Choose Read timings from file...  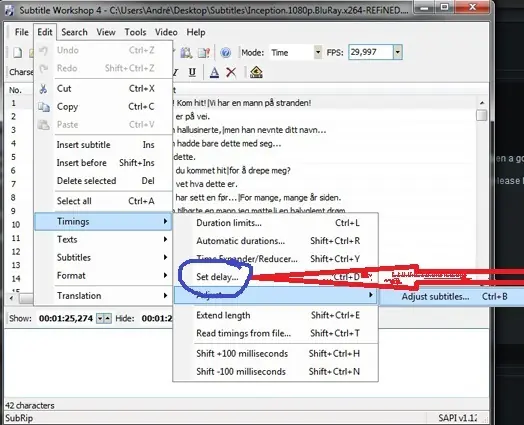pos(276,333)
